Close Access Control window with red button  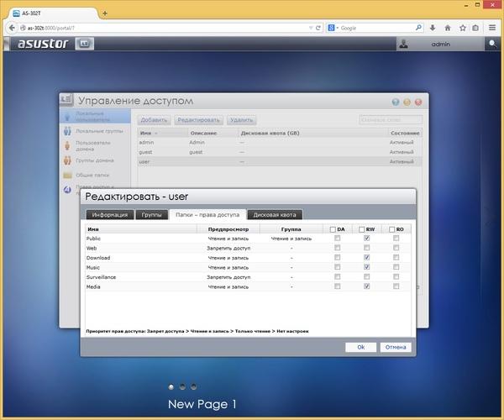point(418,102)
